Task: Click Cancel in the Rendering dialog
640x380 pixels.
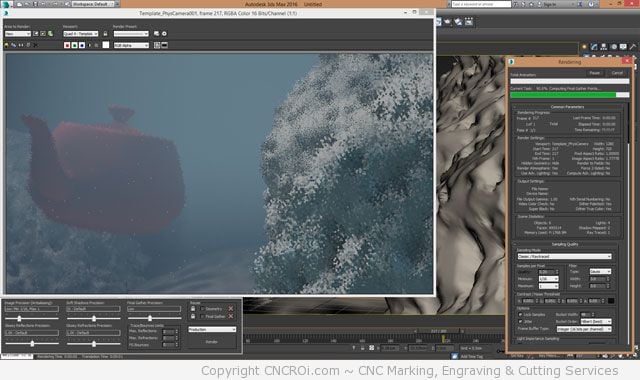Action: [617, 73]
